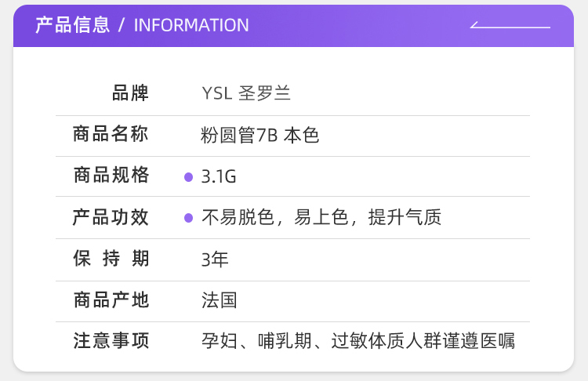588x381 pixels.
Task: Select the 3.1G specification value
Action: pos(219,176)
